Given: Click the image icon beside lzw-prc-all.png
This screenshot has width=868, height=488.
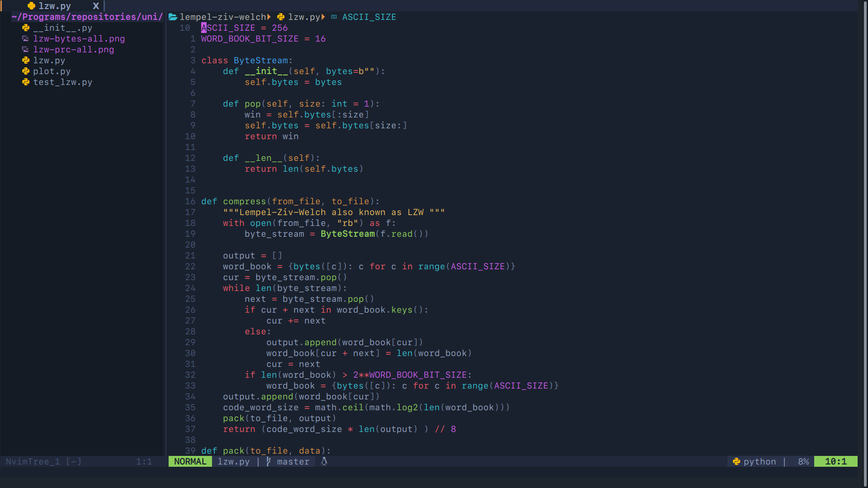Looking at the screenshot, I should [x=26, y=50].
